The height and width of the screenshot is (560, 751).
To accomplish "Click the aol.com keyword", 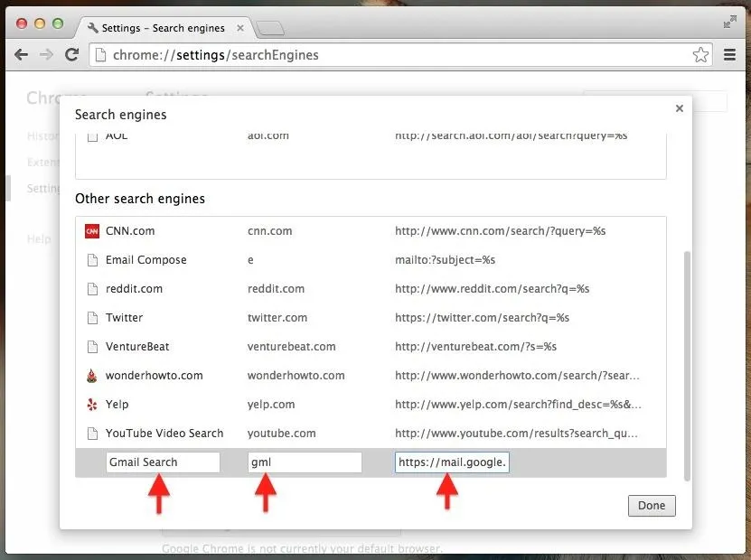I will pos(268,135).
